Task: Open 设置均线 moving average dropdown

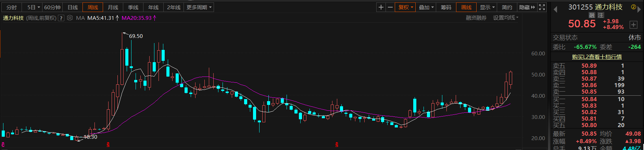Action: (506, 18)
